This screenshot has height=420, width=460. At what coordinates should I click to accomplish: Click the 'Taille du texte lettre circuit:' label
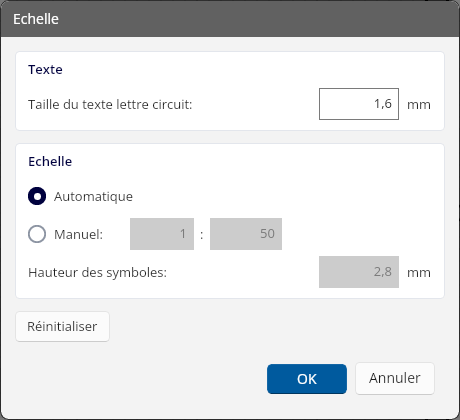click(110, 105)
